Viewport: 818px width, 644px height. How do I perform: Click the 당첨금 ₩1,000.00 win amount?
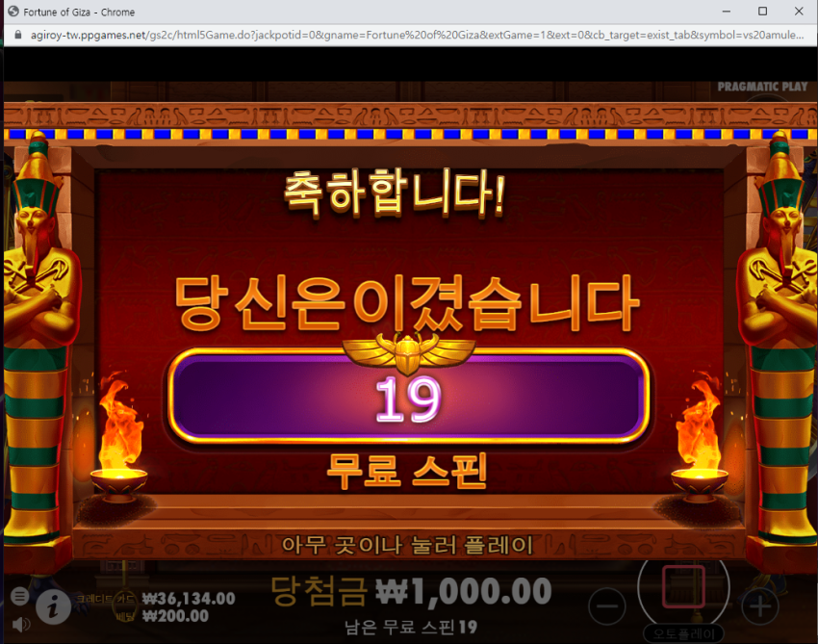(x=411, y=591)
